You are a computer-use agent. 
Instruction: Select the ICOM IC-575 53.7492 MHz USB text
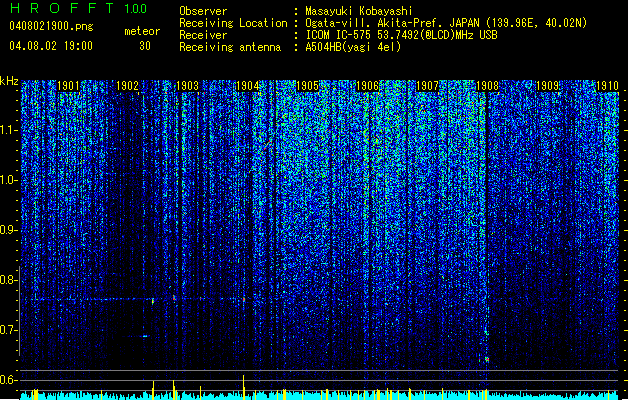pyautogui.click(x=401, y=35)
